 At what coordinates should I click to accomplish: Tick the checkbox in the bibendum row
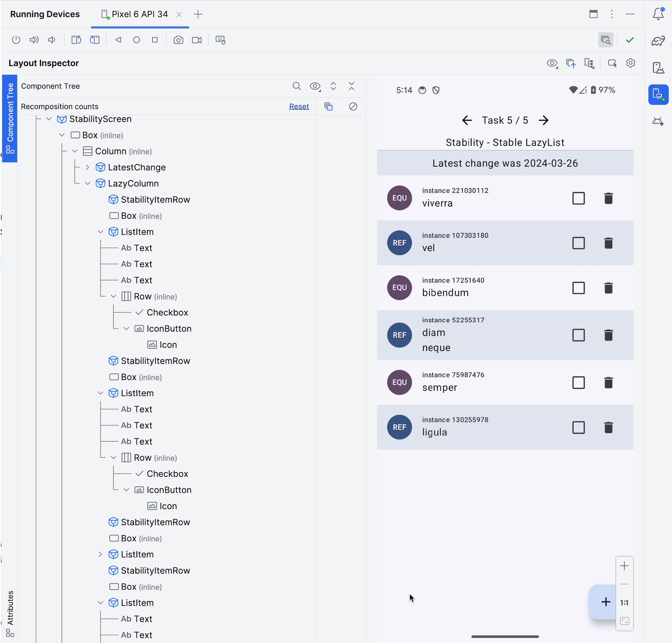tap(578, 288)
